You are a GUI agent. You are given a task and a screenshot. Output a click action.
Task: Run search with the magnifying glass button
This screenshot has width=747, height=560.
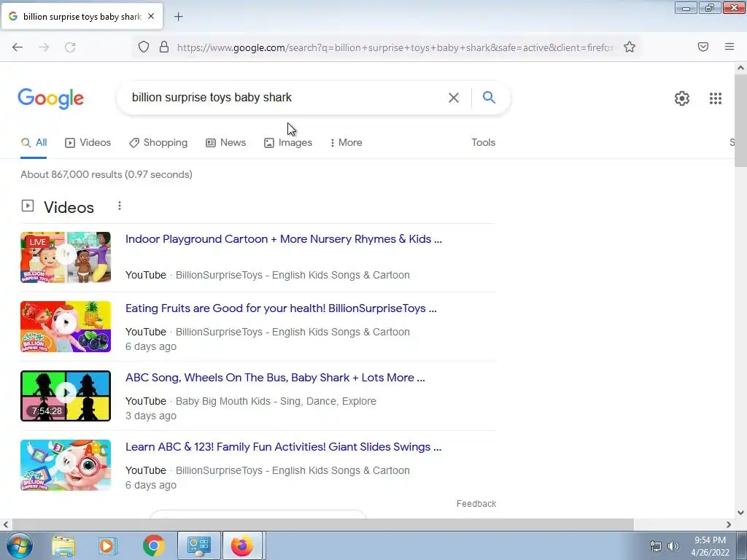pyautogui.click(x=489, y=97)
